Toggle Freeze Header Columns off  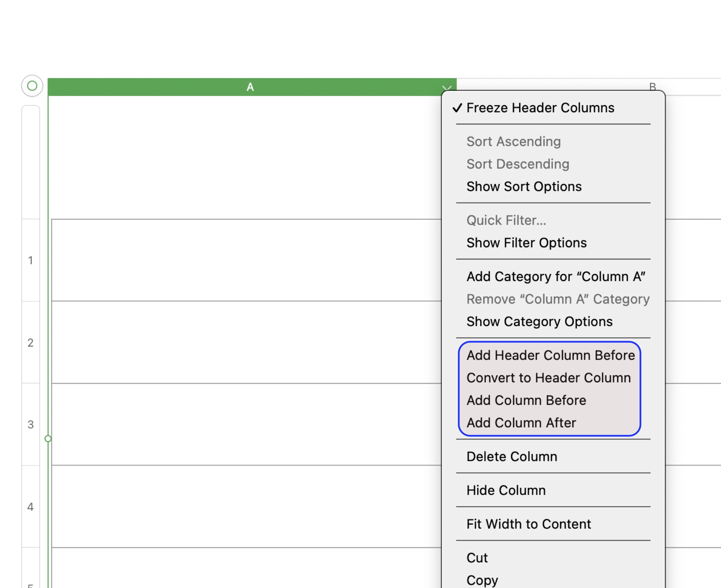[x=540, y=108]
